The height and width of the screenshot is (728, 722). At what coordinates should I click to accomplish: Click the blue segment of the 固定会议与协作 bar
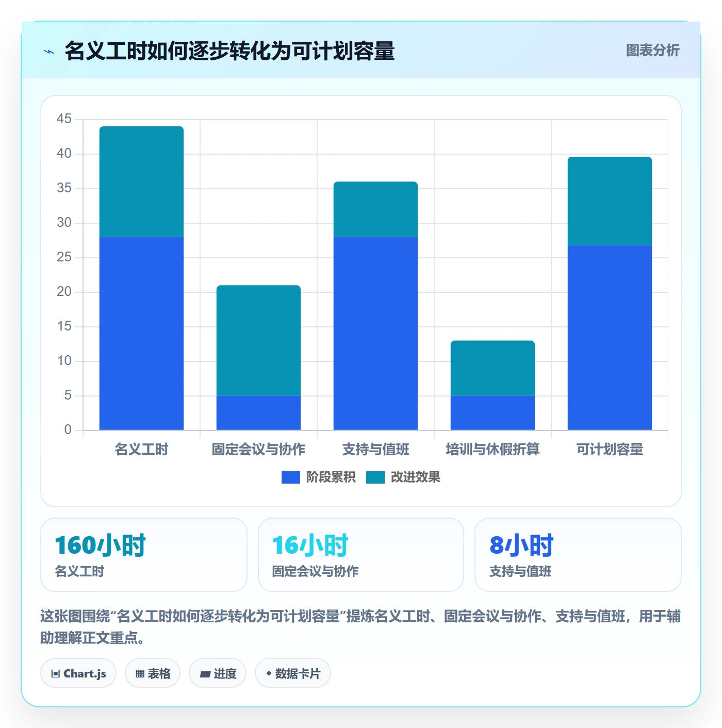(258, 413)
